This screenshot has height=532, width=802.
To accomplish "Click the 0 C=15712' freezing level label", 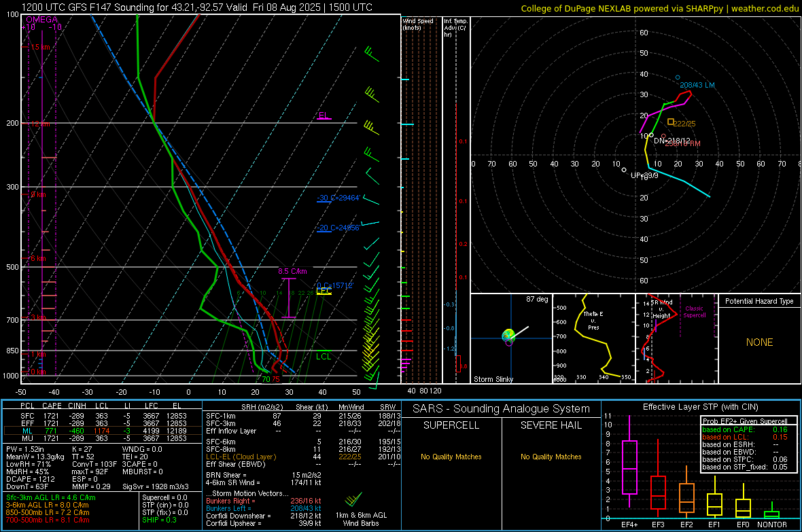I will click(x=335, y=285).
